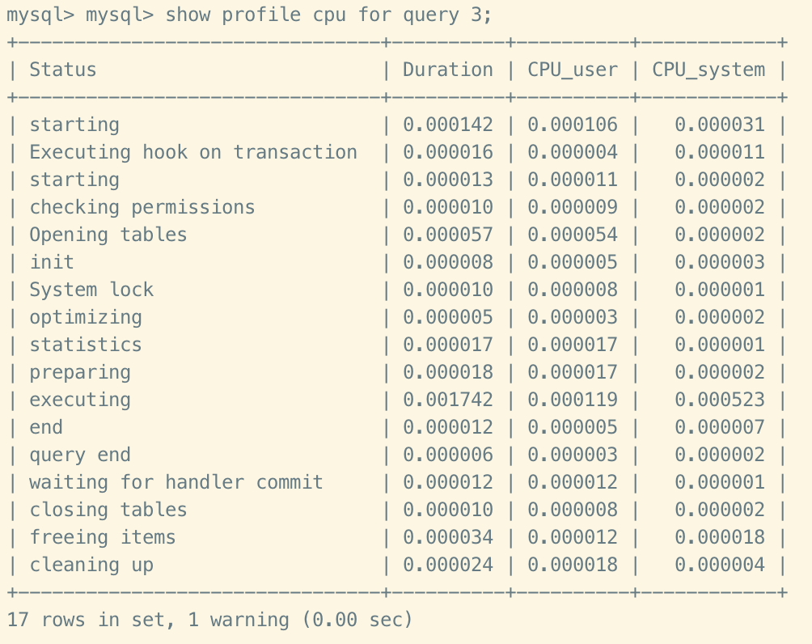Click the 'statistics' status text

86,345
